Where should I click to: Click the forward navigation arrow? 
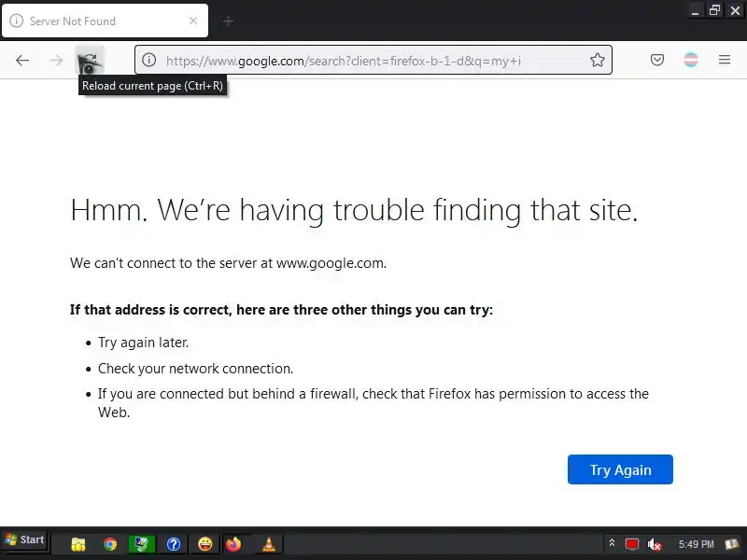(x=56, y=60)
